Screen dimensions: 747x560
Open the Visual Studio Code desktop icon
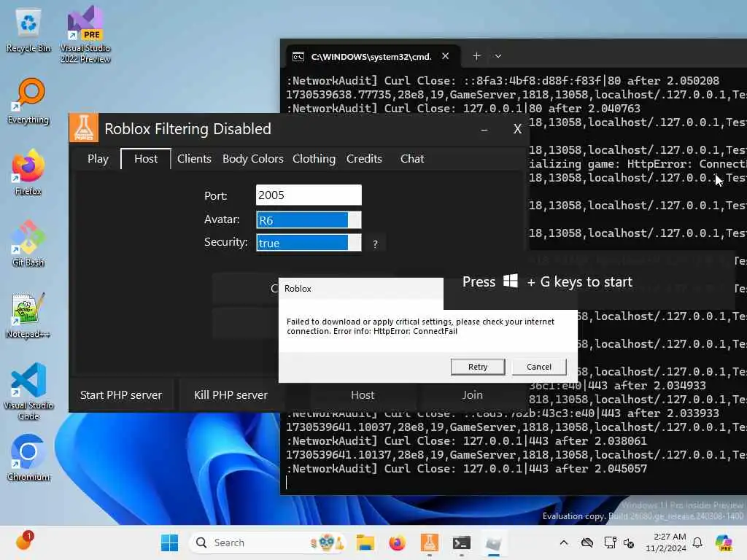coord(28,392)
